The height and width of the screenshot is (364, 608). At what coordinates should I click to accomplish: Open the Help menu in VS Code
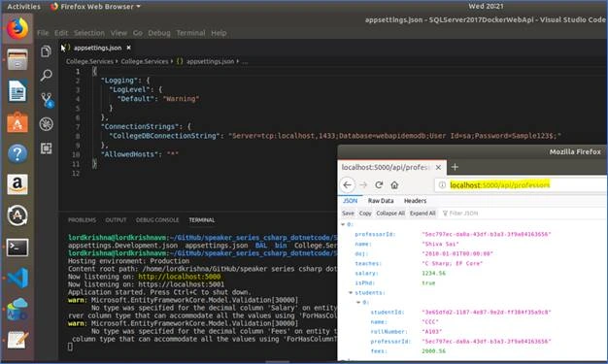[219, 33]
